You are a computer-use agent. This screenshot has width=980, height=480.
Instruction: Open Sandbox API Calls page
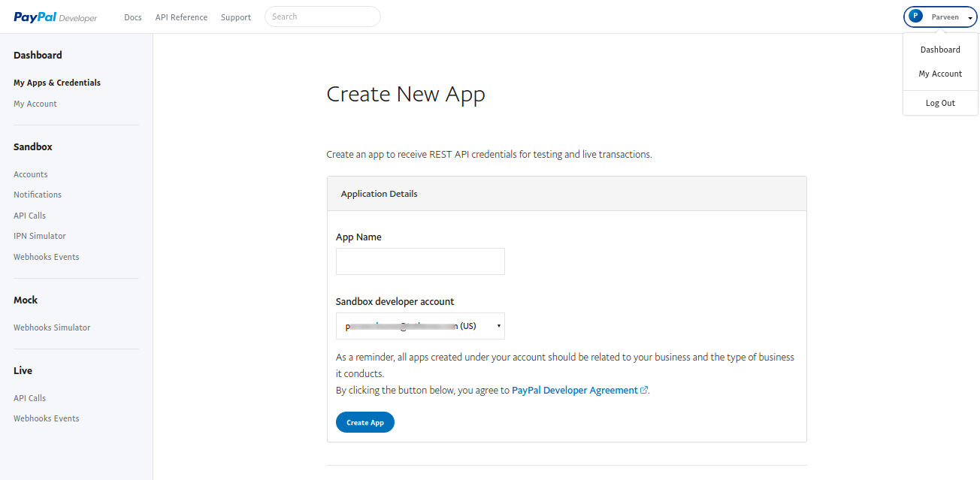point(30,216)
